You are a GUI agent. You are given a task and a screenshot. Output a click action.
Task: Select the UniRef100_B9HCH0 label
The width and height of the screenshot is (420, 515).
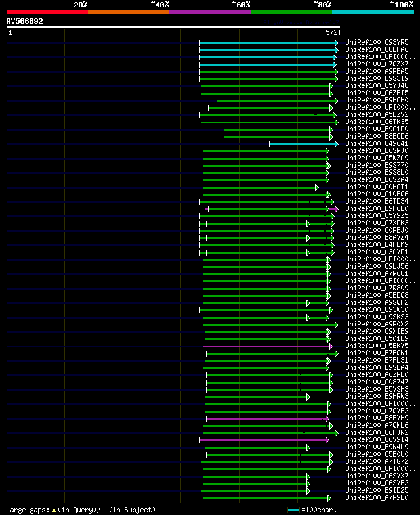(377, 100)
